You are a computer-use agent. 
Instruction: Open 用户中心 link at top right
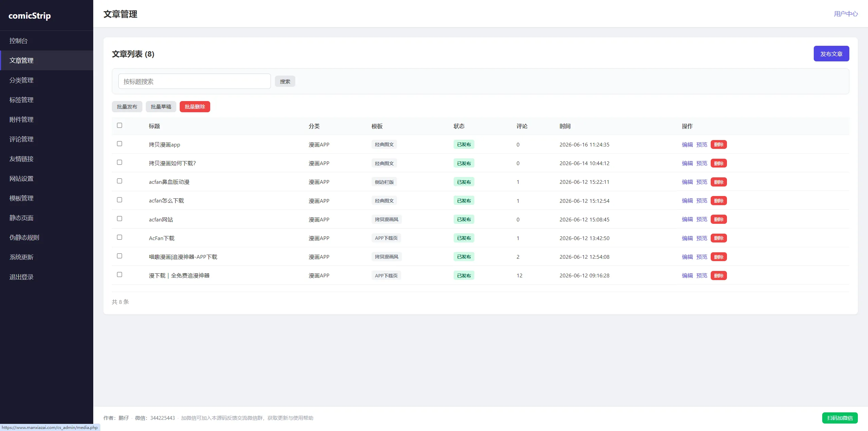coord(846,14)
